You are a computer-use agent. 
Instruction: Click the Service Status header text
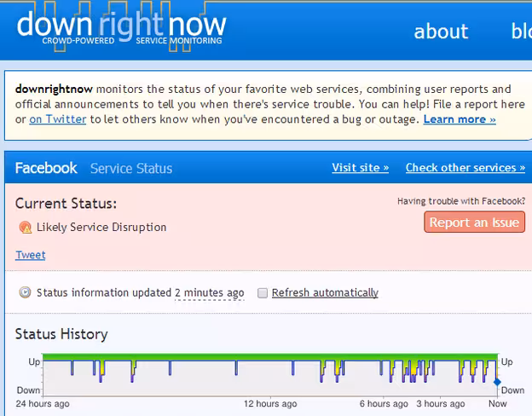[131, 168]
